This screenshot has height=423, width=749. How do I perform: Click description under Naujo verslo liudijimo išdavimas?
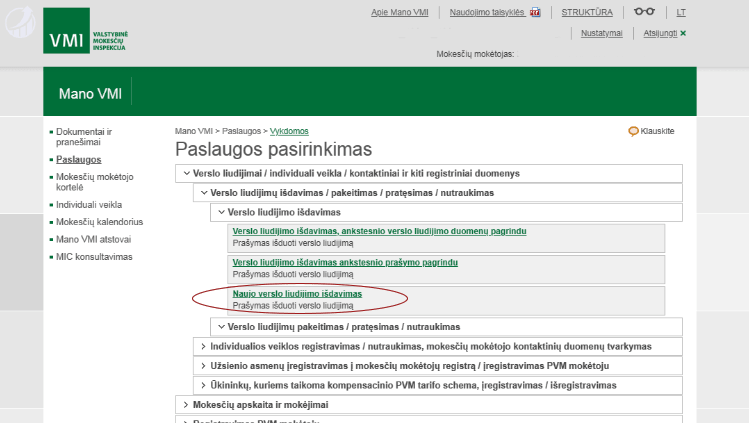click(293, 306)
